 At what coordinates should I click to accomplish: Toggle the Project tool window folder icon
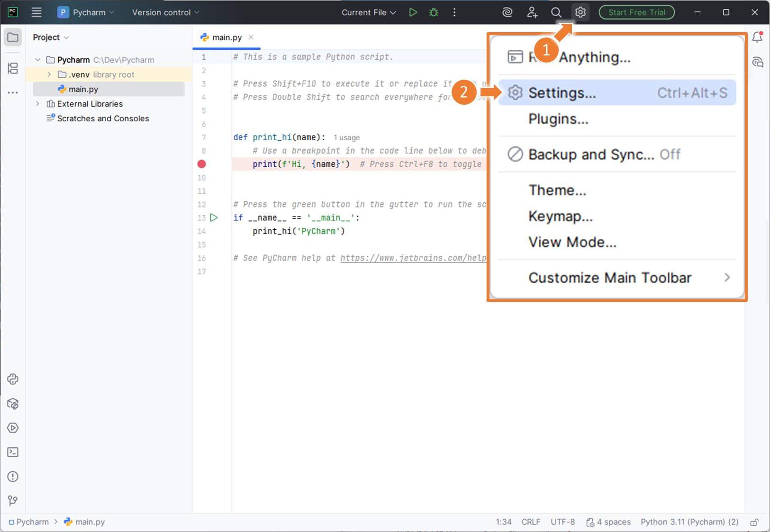pos(13,37)
